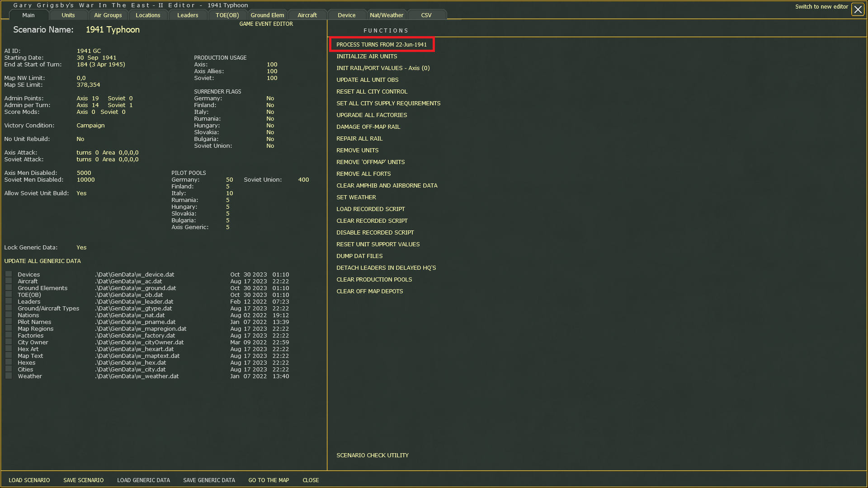
Task: Close the editor with the X icon
Action: 858,9
